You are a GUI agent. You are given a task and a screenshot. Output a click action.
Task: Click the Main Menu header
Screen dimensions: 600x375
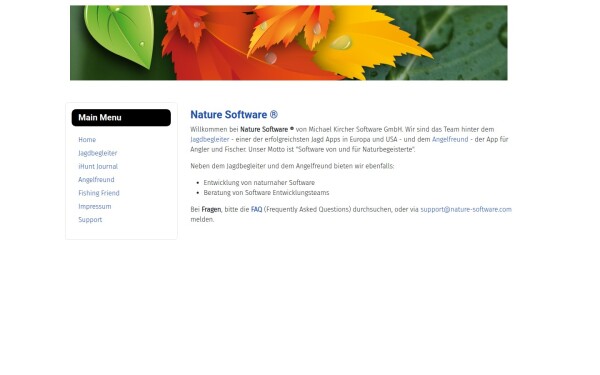point(121,117)
